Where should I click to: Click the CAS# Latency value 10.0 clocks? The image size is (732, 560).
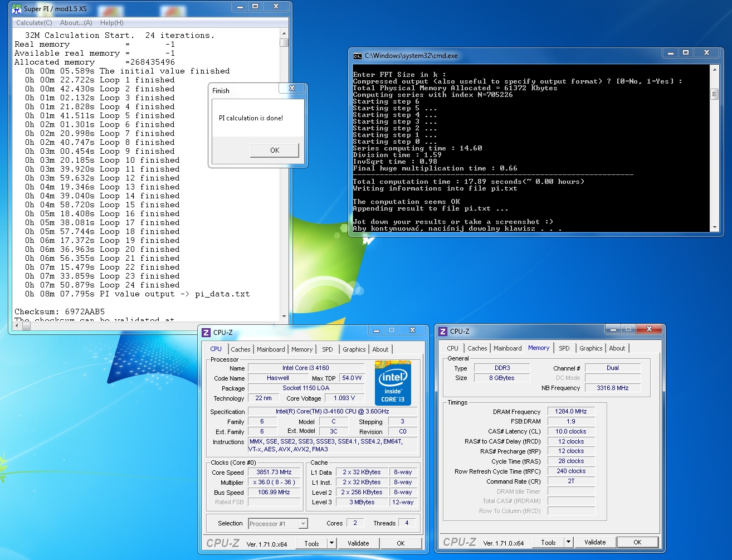571,431
